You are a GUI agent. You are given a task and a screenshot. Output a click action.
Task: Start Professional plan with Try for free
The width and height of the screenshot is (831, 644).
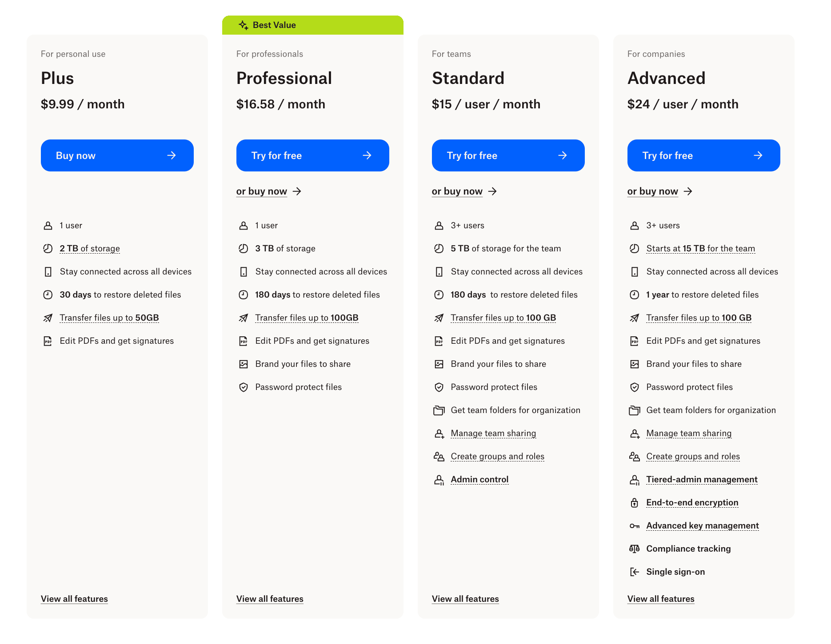[312, 155]
